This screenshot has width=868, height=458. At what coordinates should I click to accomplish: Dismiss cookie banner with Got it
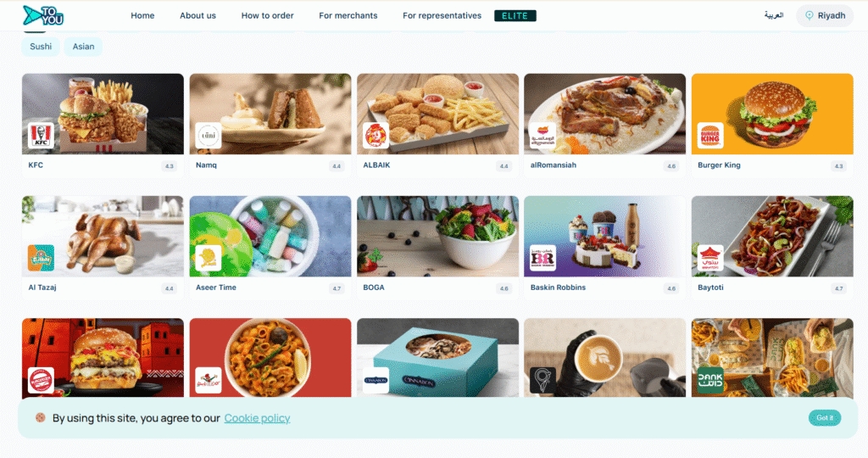pos(824,417)
